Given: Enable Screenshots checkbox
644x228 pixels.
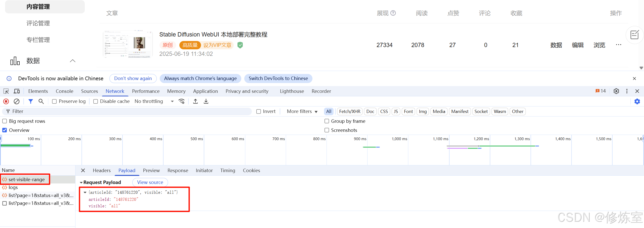Looking at the screenshot, I should pos(327,130).
